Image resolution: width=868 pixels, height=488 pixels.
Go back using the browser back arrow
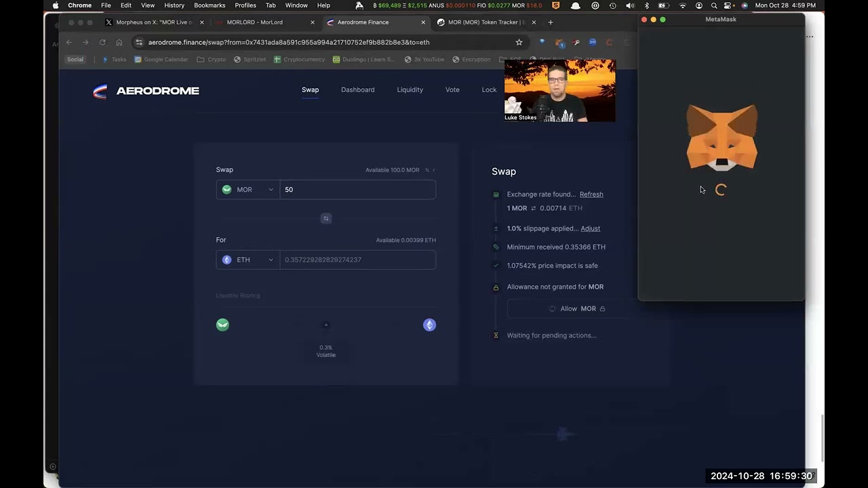click(69, 42)
